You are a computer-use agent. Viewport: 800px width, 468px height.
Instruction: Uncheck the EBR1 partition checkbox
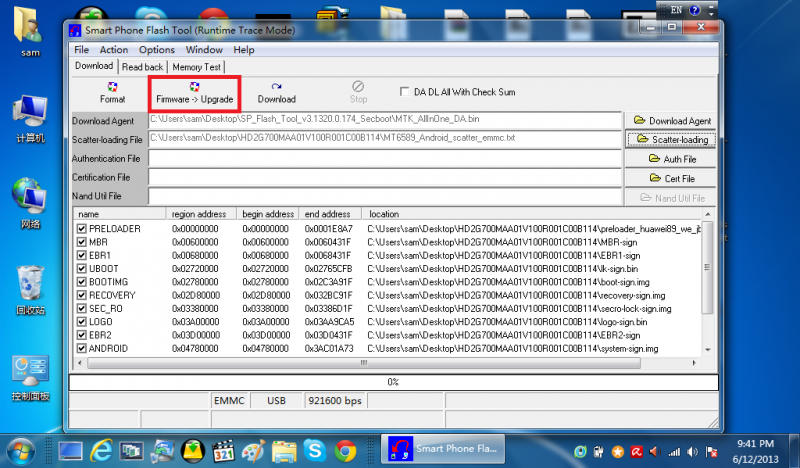(82, 255)
